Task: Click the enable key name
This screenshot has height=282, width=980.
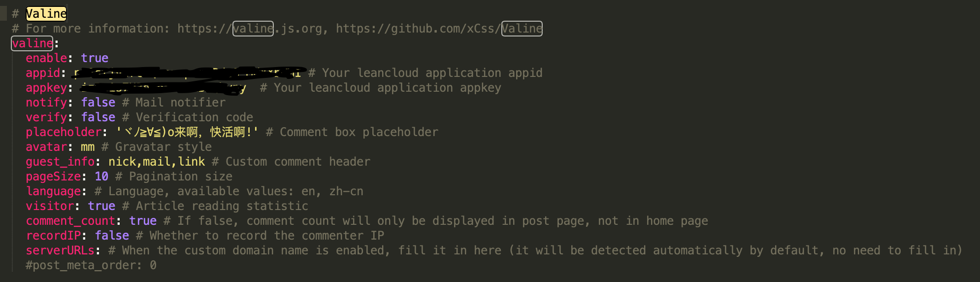Action: click(46, 58)
